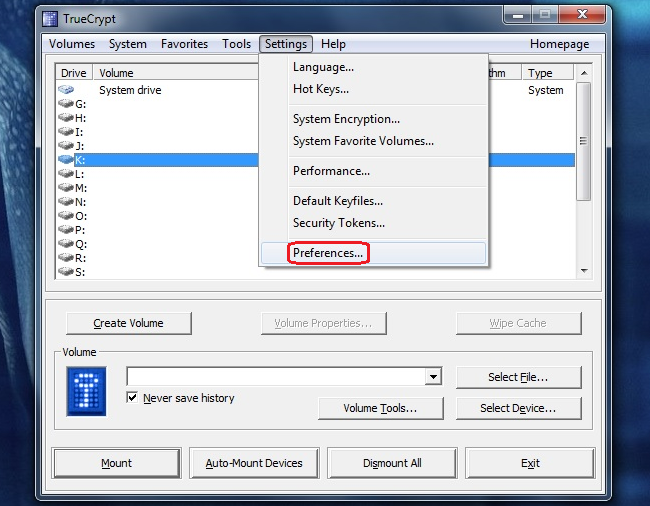Click the I: drive icon
This screenshot has width=650, height=506.
(x=66, y=131)
